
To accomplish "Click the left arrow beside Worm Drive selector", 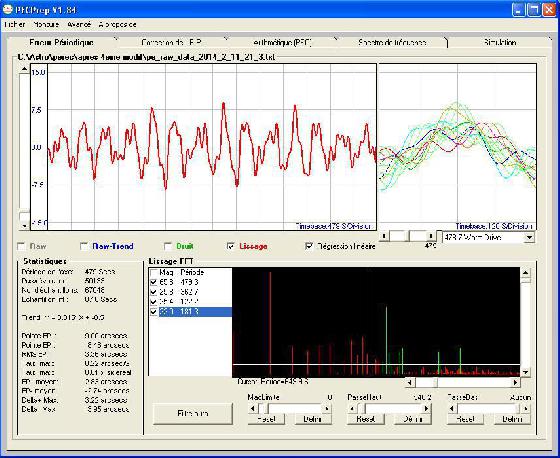I will pyautogui.click(x=384, y=236).
